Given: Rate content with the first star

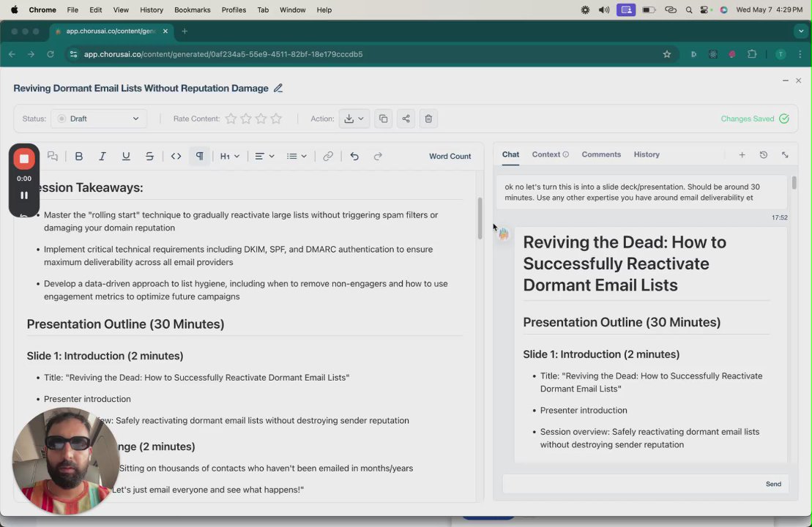Looking at the screenshot, I should coord(231,119).
